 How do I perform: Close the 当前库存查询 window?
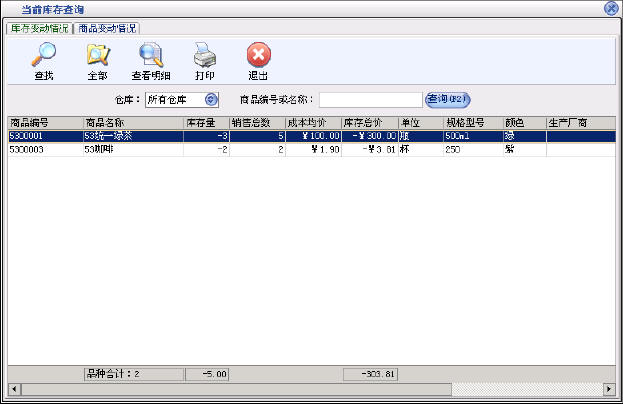611,8
